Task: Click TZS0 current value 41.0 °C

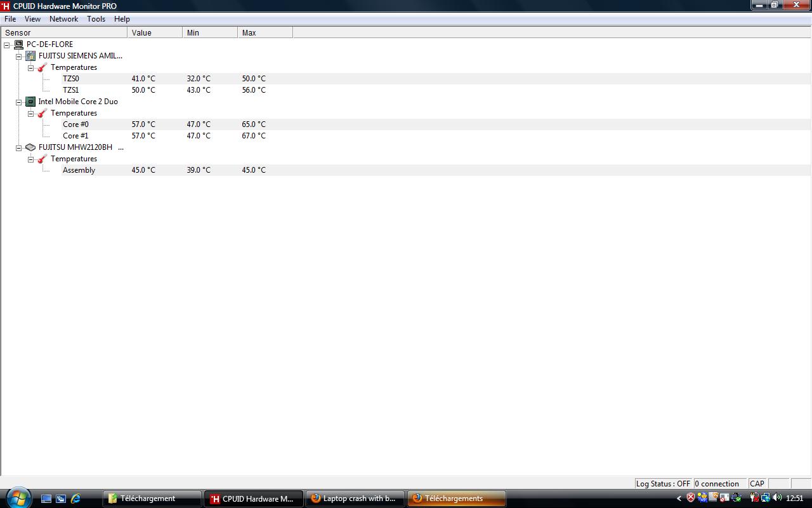Action: coord(143,79)
